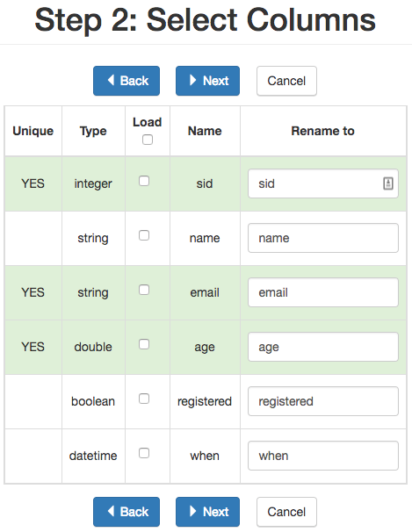Click the string type cell in name row

pyautogui.click(x=93, y=238)
